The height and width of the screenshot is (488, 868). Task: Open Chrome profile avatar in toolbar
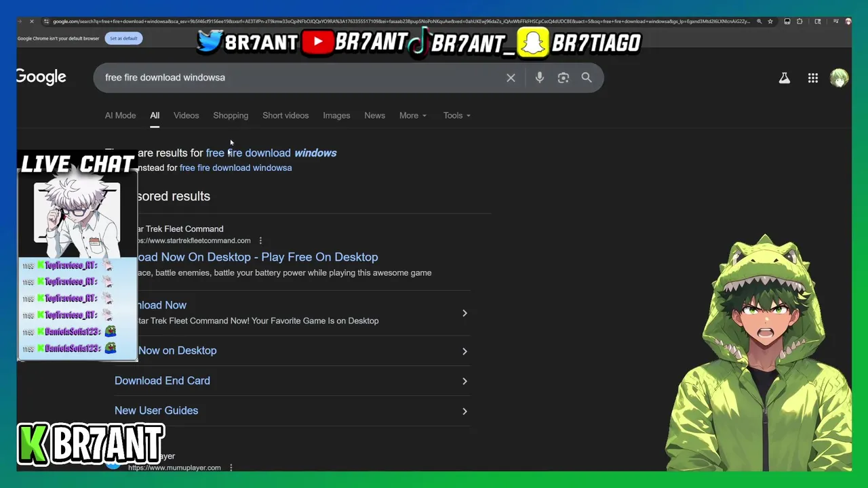(848, 22)
